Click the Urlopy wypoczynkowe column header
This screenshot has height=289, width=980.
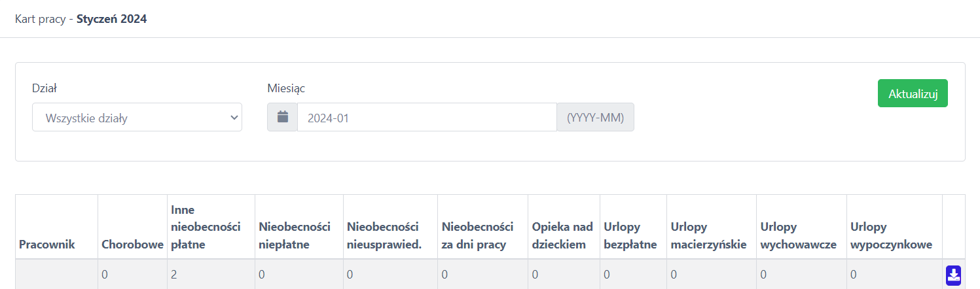(x=892, y=235)
